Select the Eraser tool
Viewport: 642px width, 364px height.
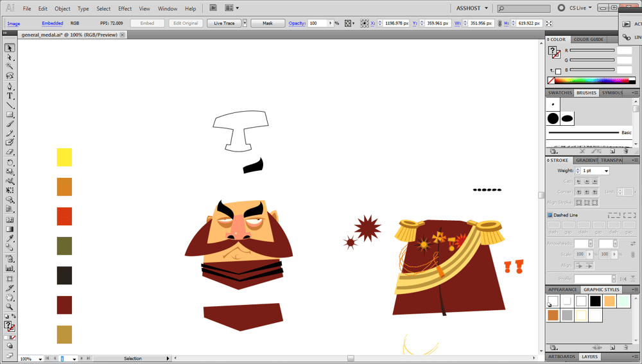click(10, 152)
